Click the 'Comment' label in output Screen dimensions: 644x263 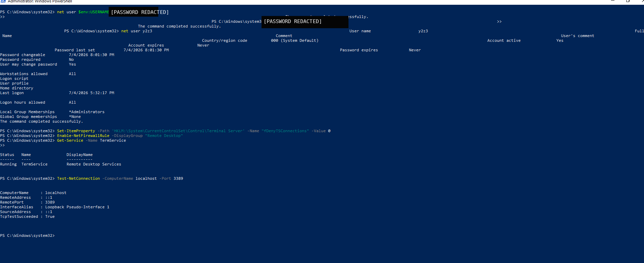(x=284, y=36)
